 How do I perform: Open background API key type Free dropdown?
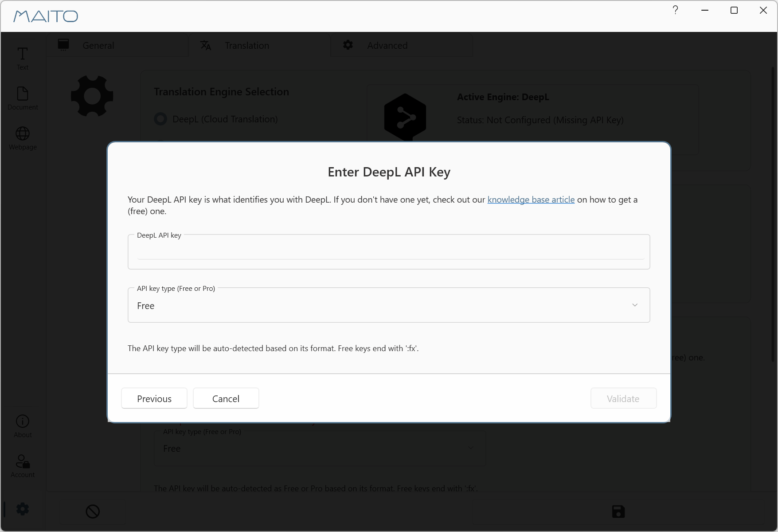click(x=320, y=448)
